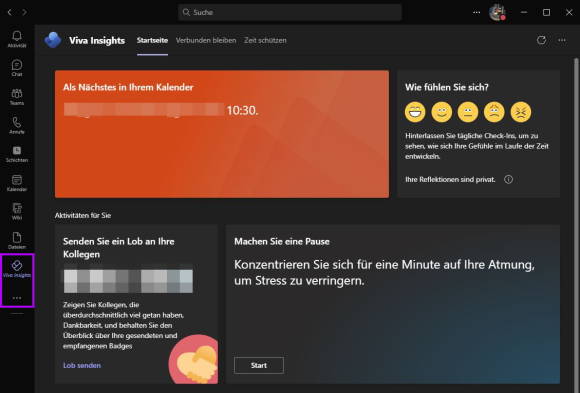This screenshot has width=580, height=393.
Task: Pick the smiling happy emoji
Action: (442, 112)
